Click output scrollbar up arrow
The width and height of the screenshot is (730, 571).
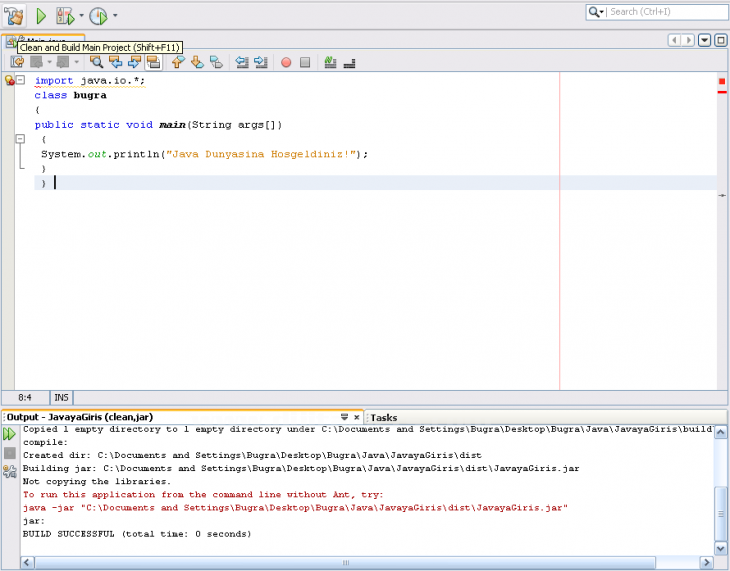pyautogui.click(x=721, y=432)
